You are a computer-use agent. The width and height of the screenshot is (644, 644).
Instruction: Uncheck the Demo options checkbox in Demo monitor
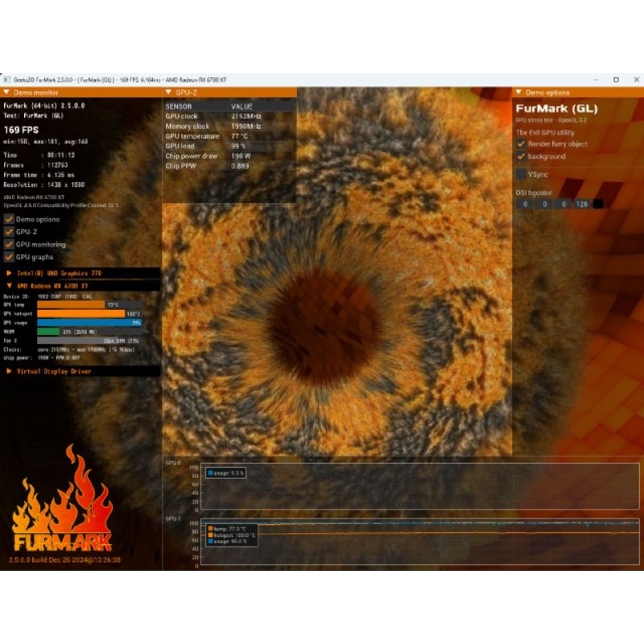pos(9,219)
